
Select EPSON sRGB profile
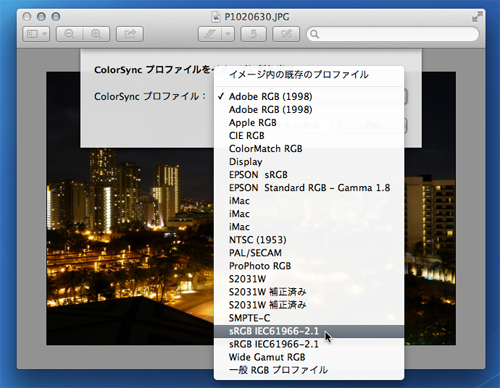[309, 174]
